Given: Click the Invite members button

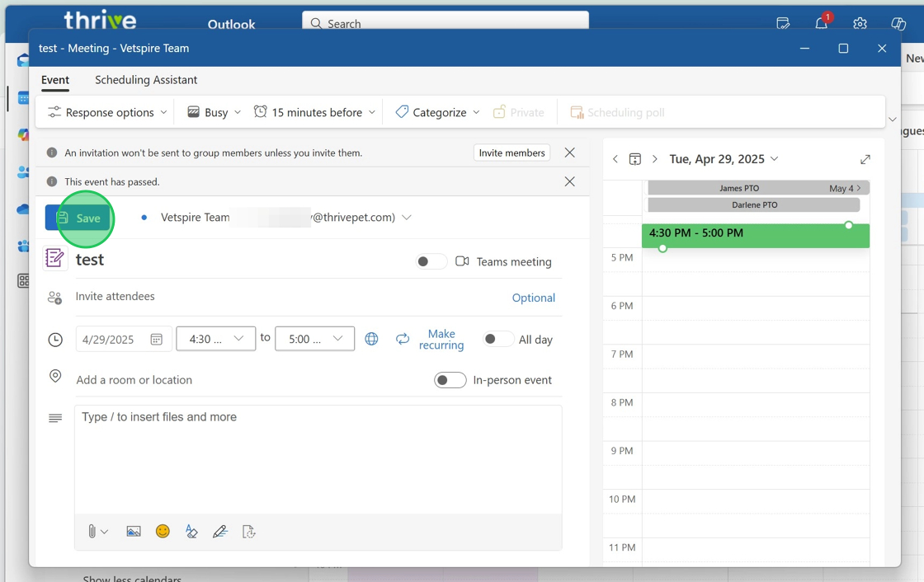Looking at the screenshot, I should click(512, 153).
